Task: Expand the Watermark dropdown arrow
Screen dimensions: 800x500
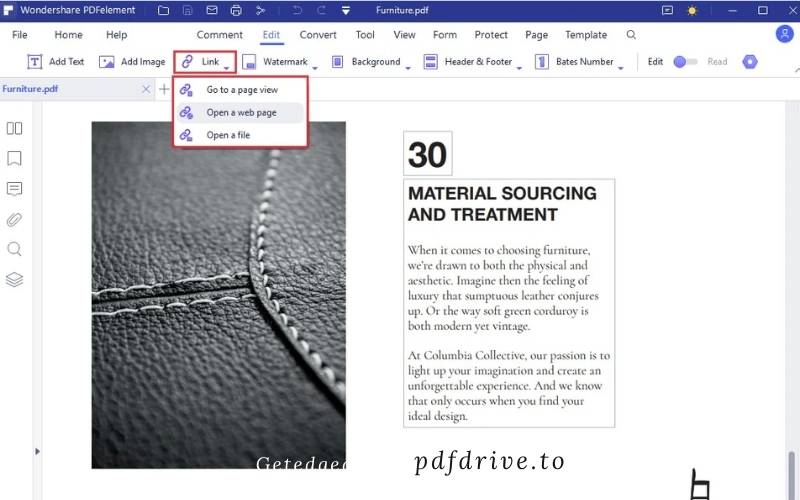Action: pos(315,67)
